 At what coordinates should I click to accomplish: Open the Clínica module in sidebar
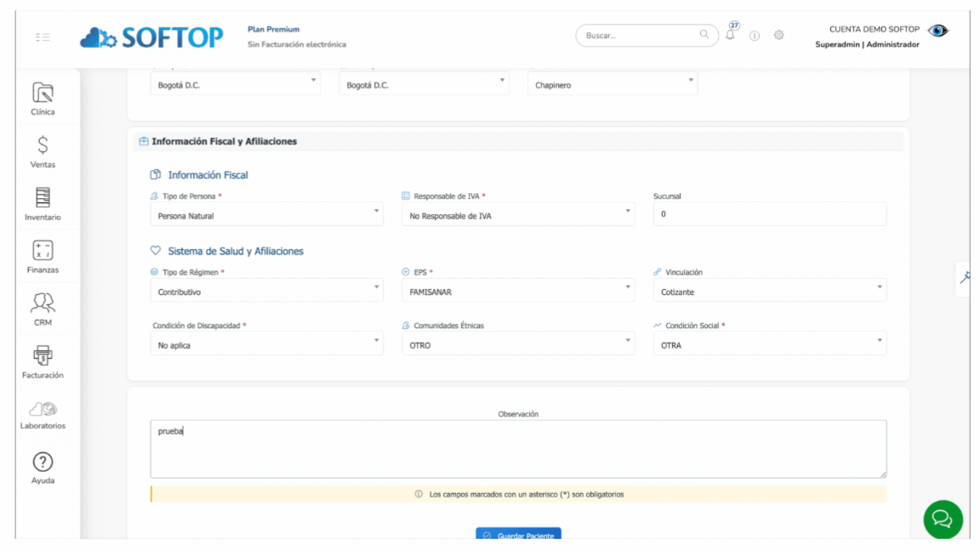tap(43, 99)
